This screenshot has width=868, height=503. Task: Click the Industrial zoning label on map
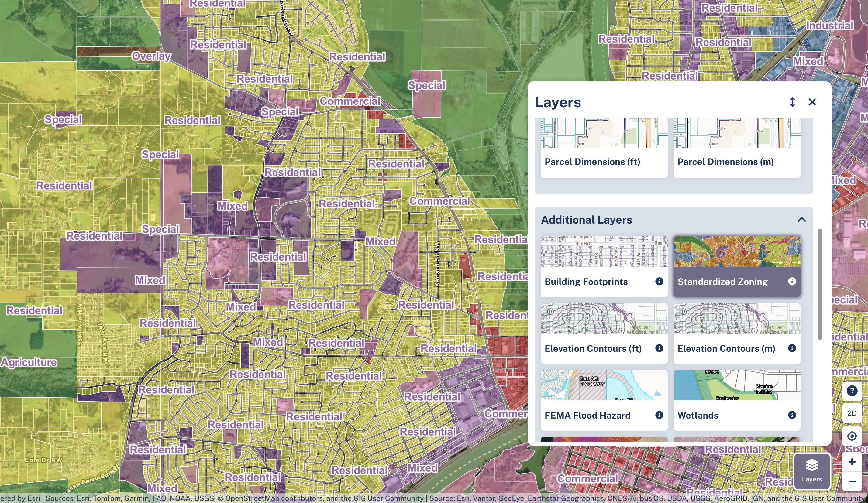[829, 26]
